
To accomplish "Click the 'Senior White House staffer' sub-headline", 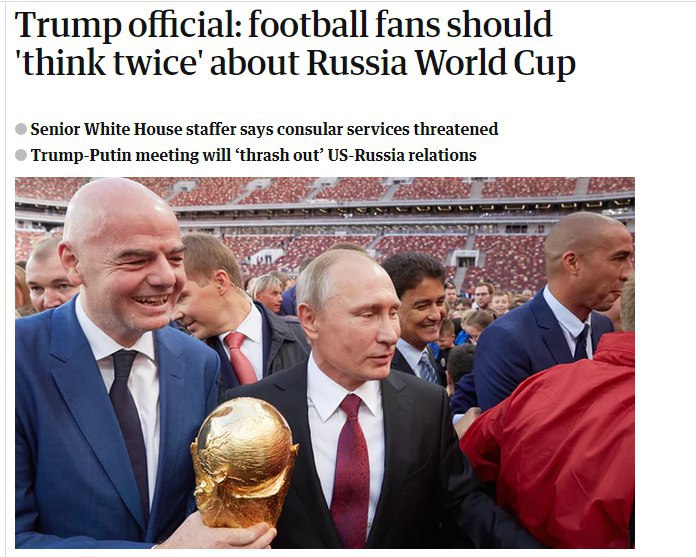I will click(x=264, y=129).
